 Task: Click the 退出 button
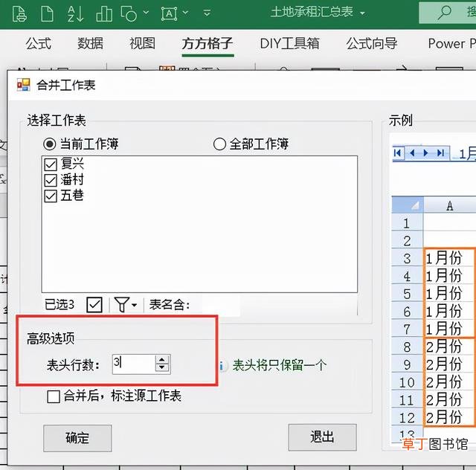(x=322, y=437)
